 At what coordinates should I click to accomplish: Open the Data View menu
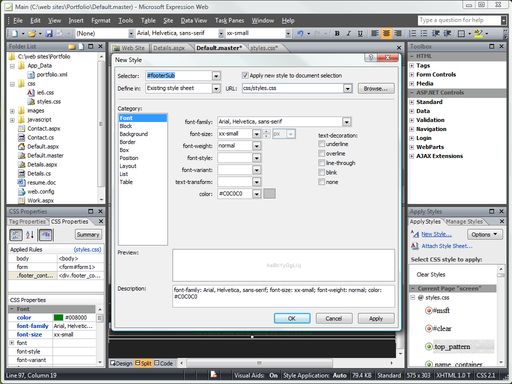click(194, 21)
